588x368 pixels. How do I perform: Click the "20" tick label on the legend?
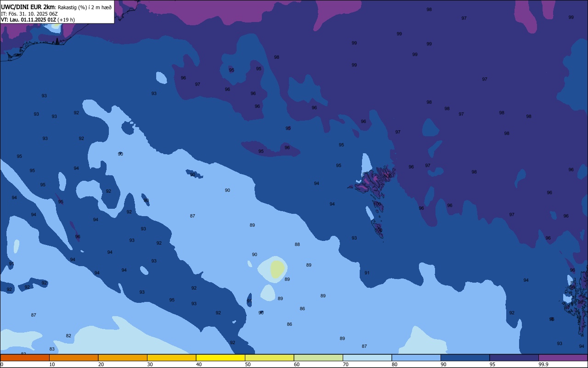[x=101, y=364]
